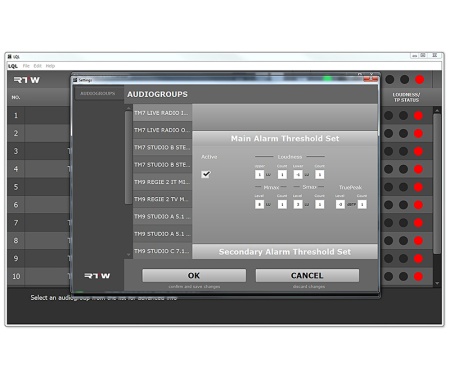Screen dimensions: 450x380
Task: Click the Smax Count field
Action: tap(319, 204)
